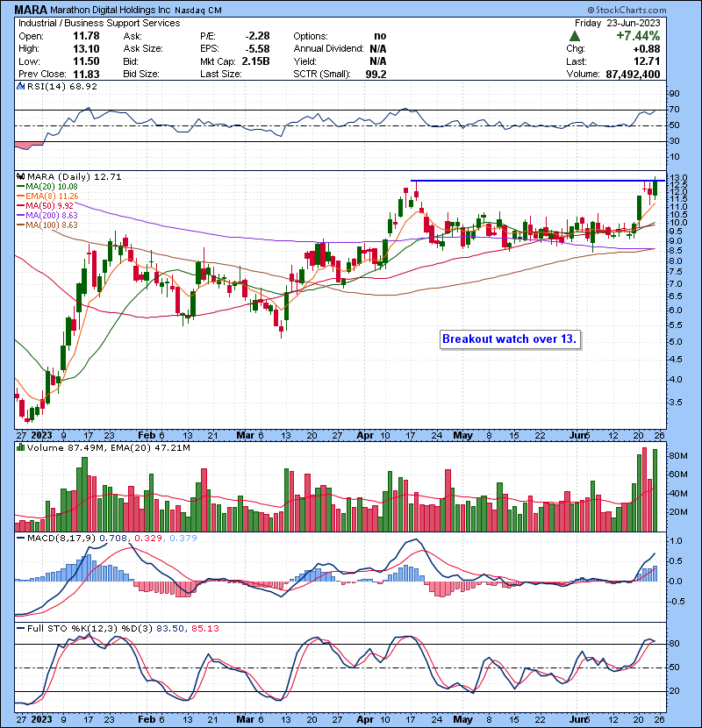
Task: Click the MA(100) 8.63 legend entry
Action: click(47, 225)
